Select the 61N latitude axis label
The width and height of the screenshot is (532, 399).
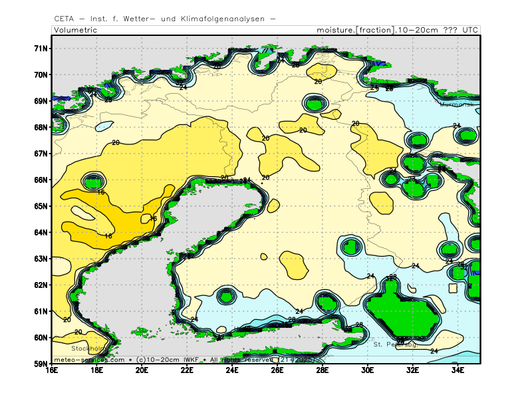coord(41,311)
